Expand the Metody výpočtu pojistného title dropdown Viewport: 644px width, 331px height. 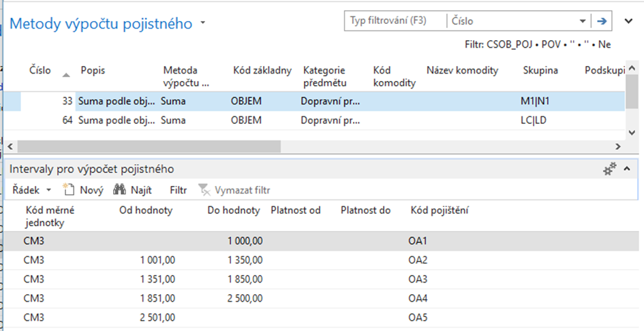tap(203, 24)
